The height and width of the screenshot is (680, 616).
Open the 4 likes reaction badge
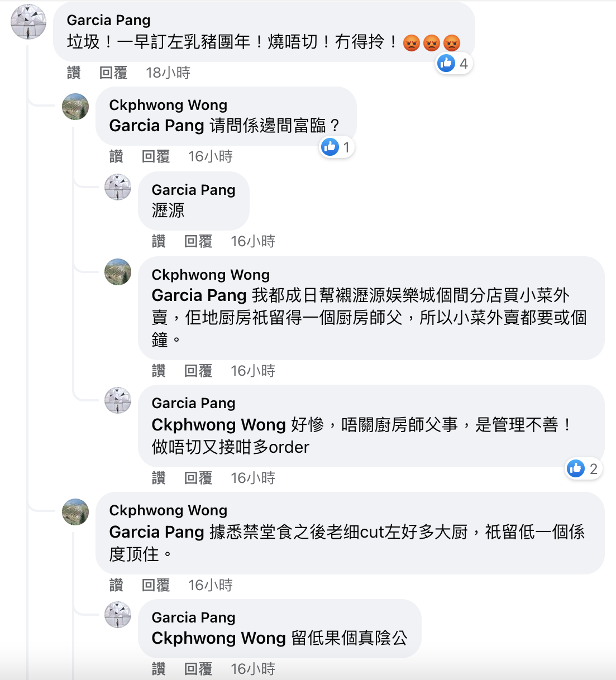click(x=453, y=64)
